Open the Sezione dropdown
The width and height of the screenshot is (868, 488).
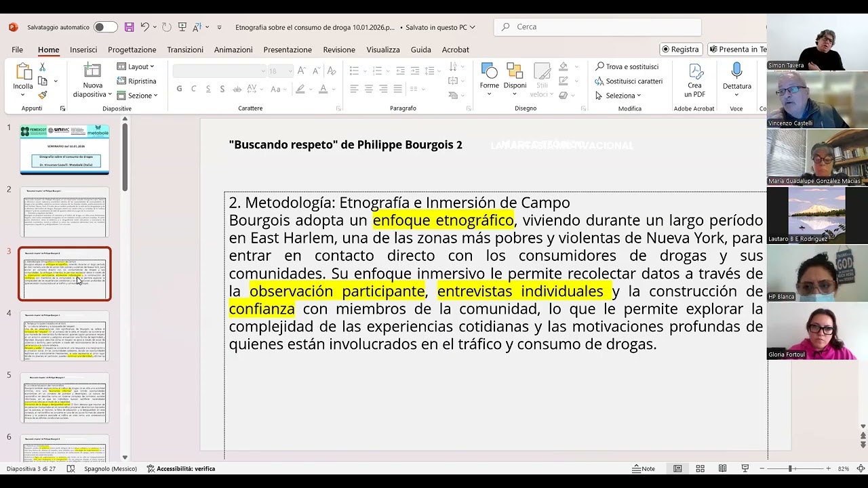pyautogui.click(x=137, y=96)
